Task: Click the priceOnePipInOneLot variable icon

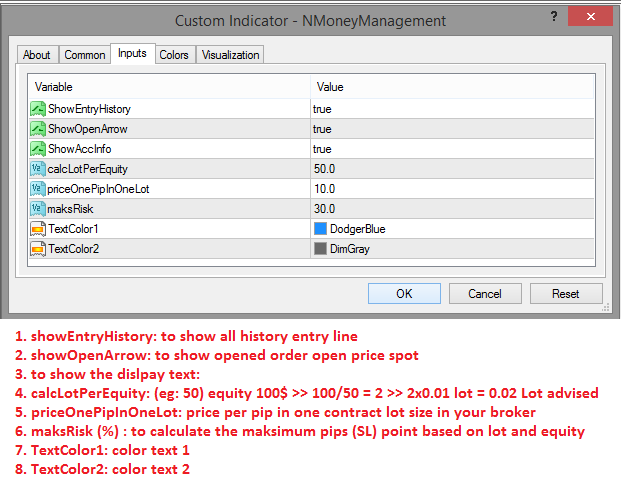Action: [38, 189]
